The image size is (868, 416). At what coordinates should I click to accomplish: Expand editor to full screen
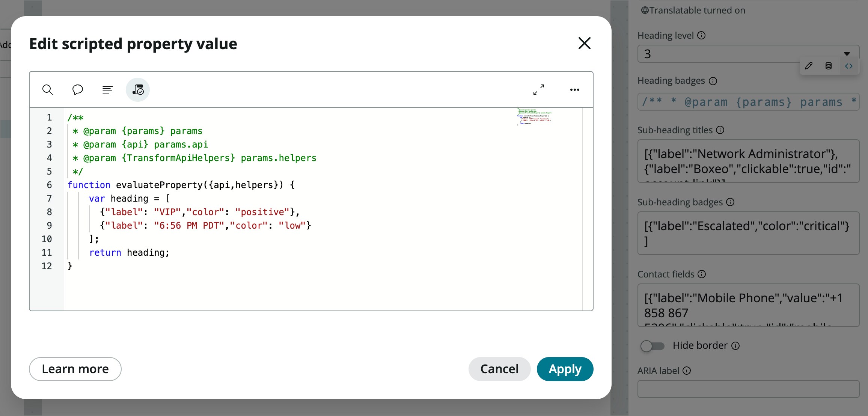(539, 90)
